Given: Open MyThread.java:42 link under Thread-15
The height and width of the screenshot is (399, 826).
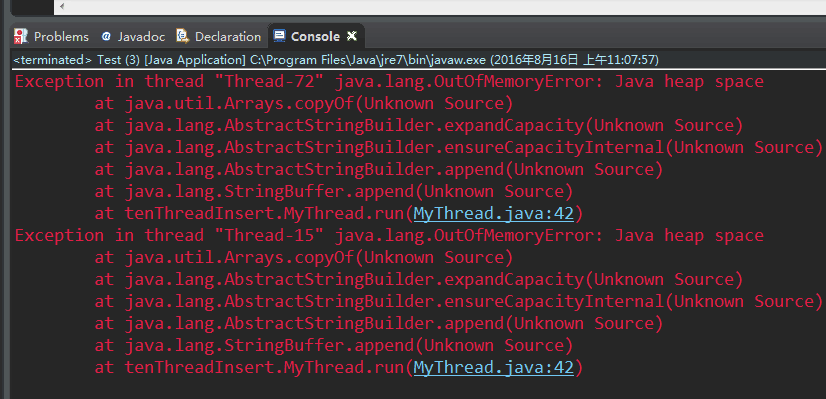Looking at the screenshot, I should pos(494,367).
